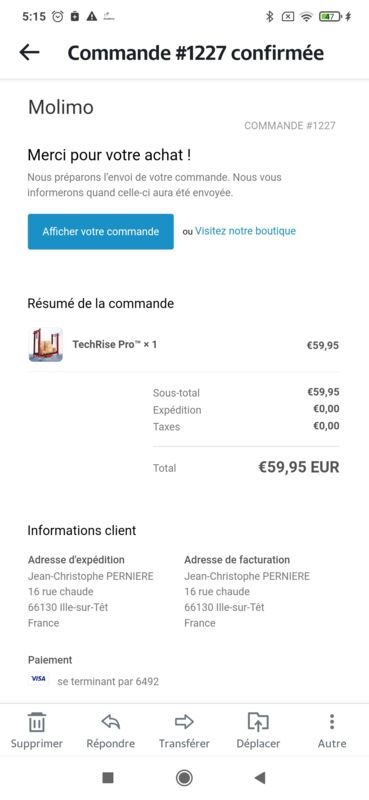Tap the Transférer forward arrow icon
The height and width of the screenshot is (800, 369).
tap(184, 721)
